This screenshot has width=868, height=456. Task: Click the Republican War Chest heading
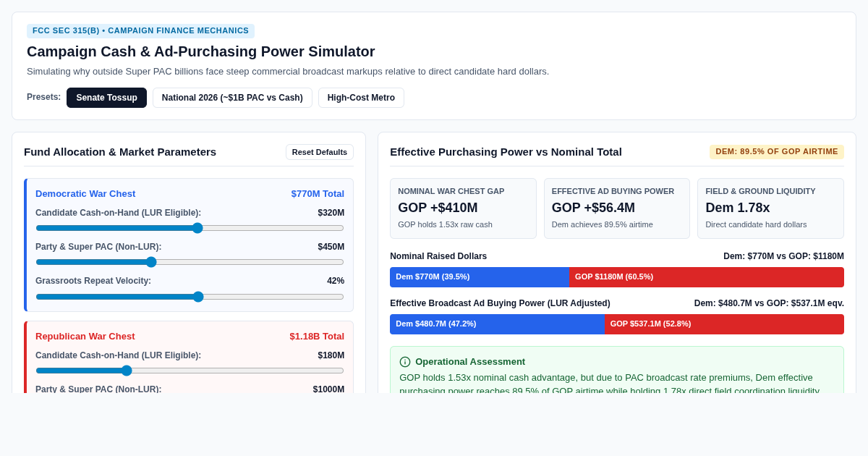(x=85, y=337)
